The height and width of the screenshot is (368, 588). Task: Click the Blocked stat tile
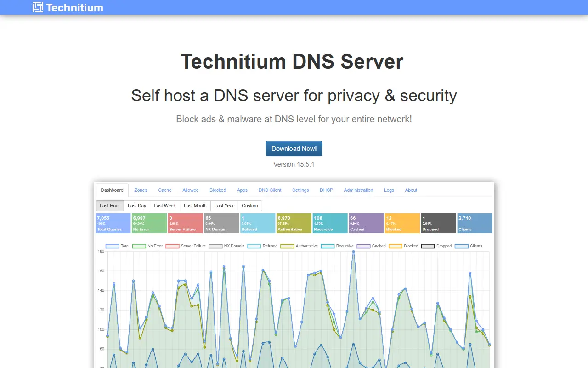click(x=402, y=223)
